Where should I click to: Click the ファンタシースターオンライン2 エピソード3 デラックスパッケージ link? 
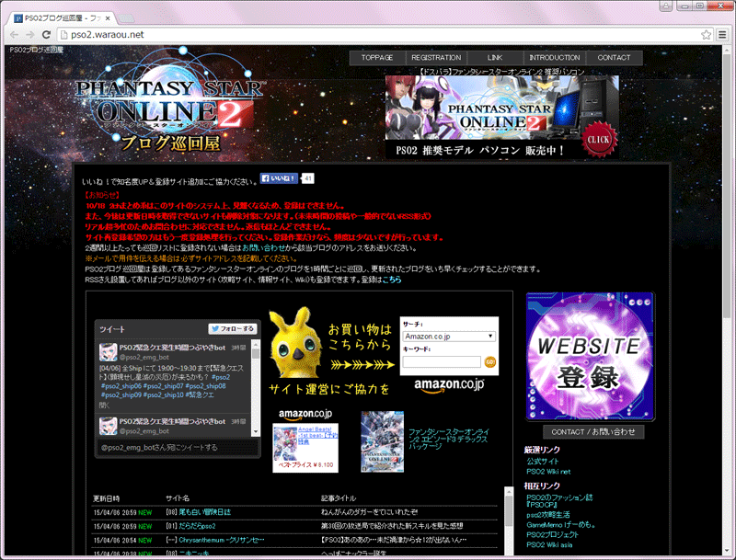(x=449, y=439)
